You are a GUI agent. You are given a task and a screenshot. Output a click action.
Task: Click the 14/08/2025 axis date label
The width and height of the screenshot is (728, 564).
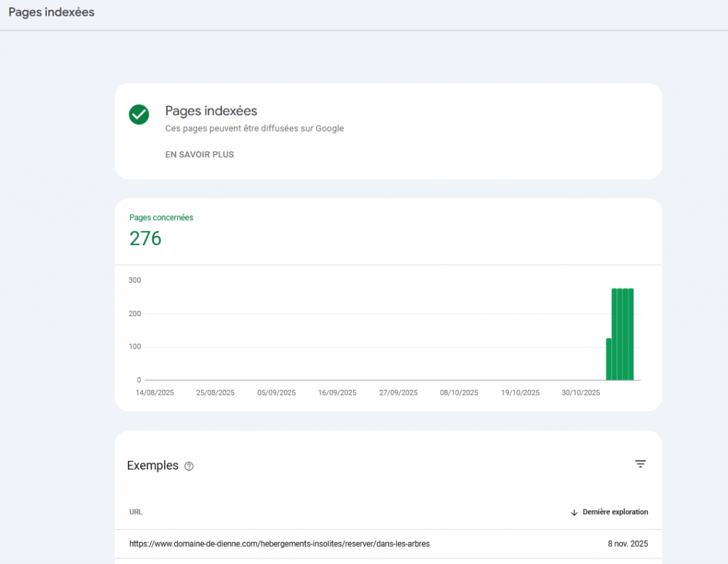[154, 392]
